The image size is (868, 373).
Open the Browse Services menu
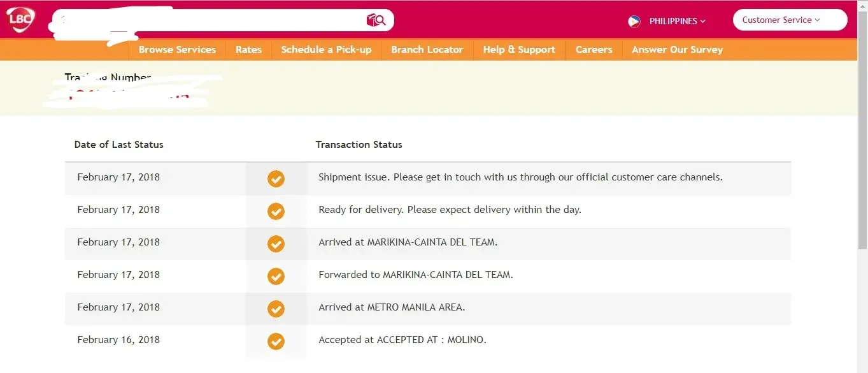point(177,50)
